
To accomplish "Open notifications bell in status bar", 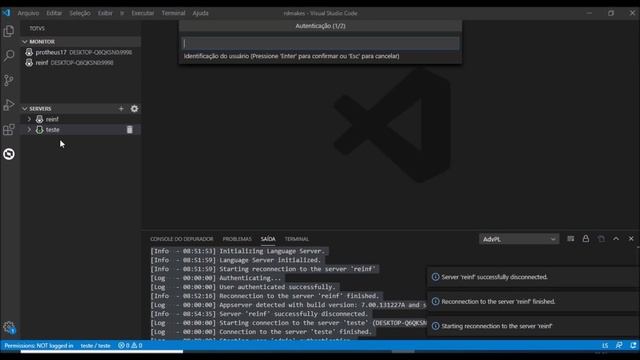I will click(633, 345).
